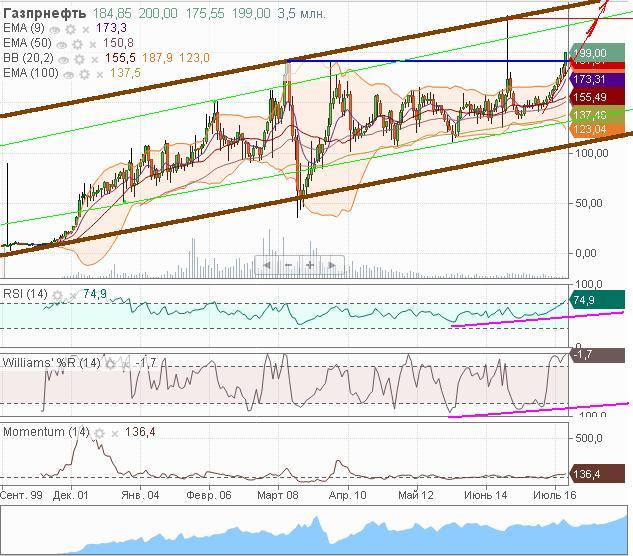Click the Февр. 06 date on time axis

click(209, 495)
